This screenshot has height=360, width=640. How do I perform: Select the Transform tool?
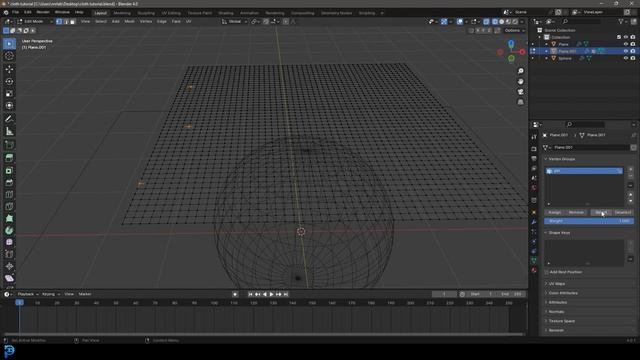pyautogui.click(x=9, y=106)
